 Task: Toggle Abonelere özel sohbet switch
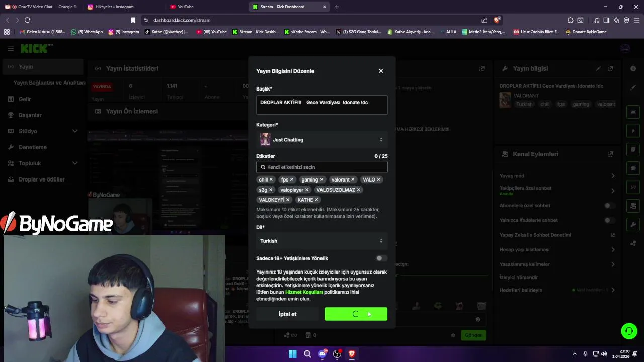click(x=609, y=206)
